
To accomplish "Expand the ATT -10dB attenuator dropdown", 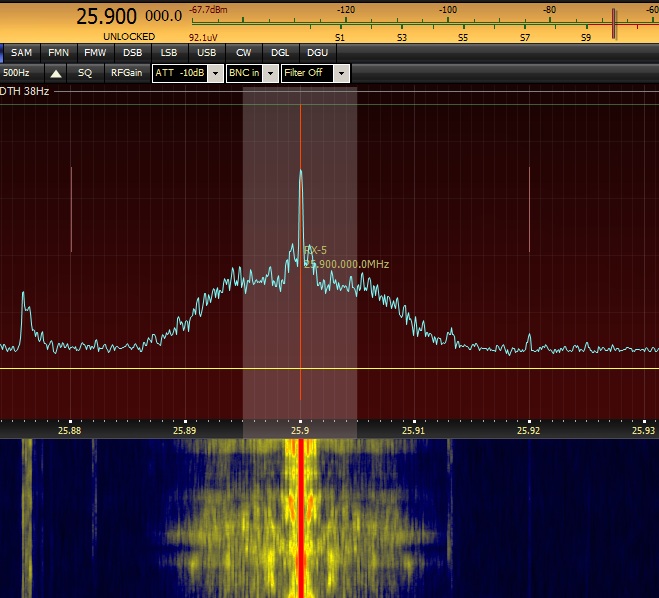I will 215,74.
